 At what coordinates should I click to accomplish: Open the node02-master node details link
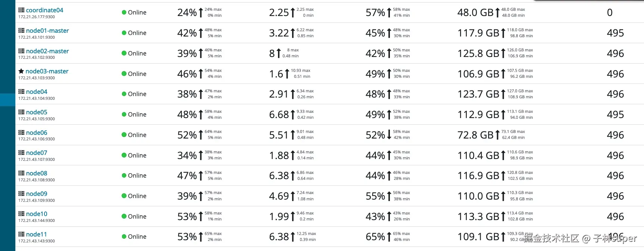(47, 51)
